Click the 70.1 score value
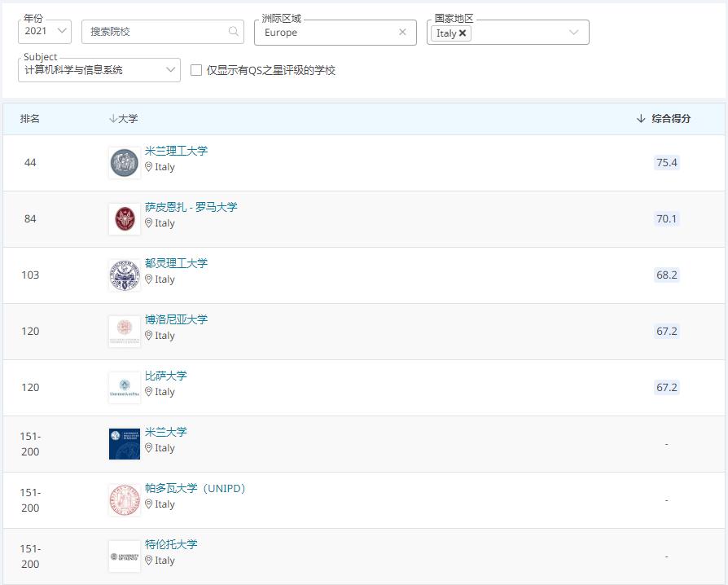The image size is (728, 585). (667, 219)
